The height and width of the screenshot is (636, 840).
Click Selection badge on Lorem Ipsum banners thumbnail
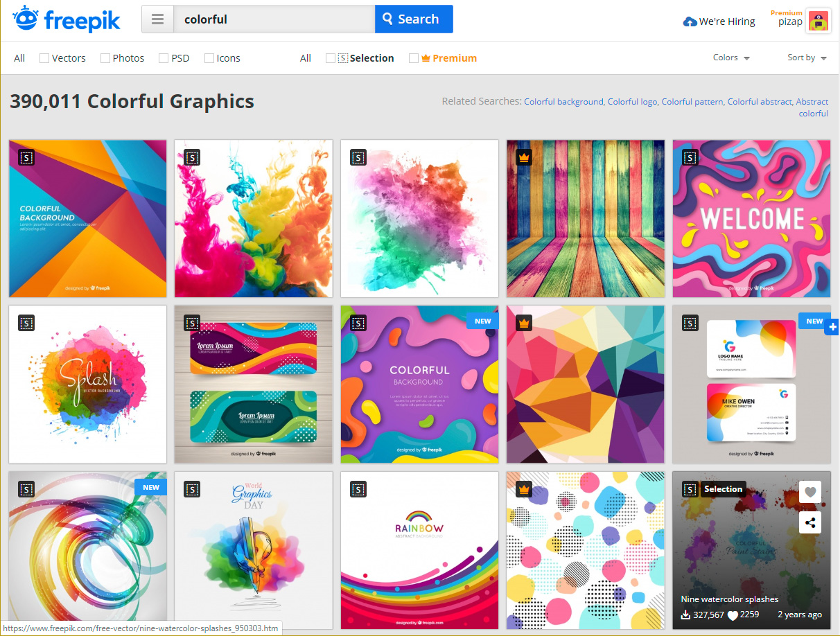click(x=192, y=323)
